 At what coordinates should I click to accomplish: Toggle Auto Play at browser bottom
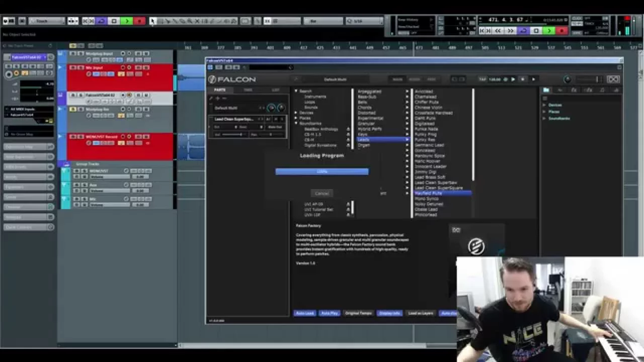pyautogui.click(x=330, y=313)
